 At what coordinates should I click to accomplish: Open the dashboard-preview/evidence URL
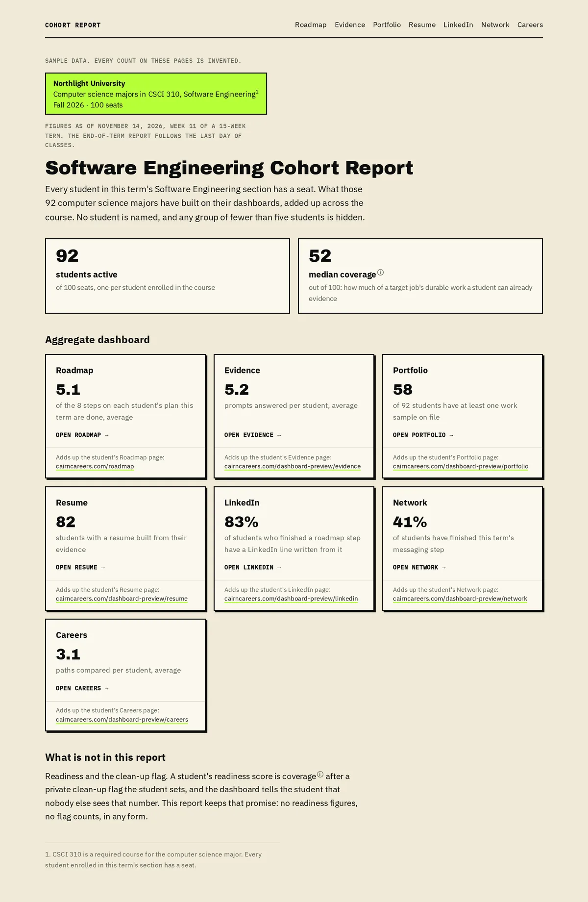[293, 466]
